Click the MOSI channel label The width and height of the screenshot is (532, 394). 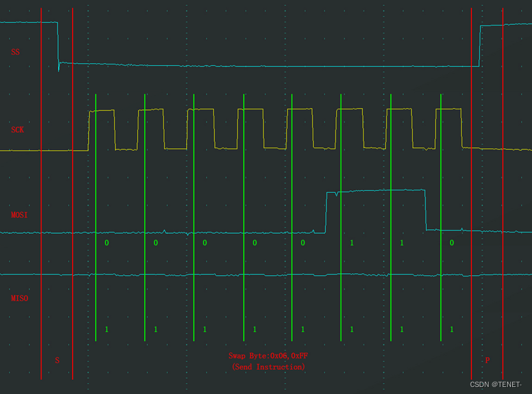[x=19, y=215]
